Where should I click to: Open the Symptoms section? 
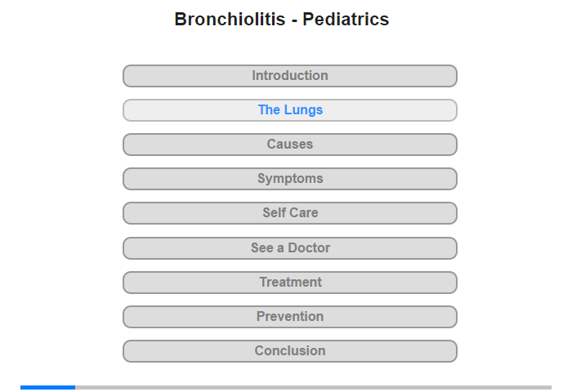[x=289, y=179]
